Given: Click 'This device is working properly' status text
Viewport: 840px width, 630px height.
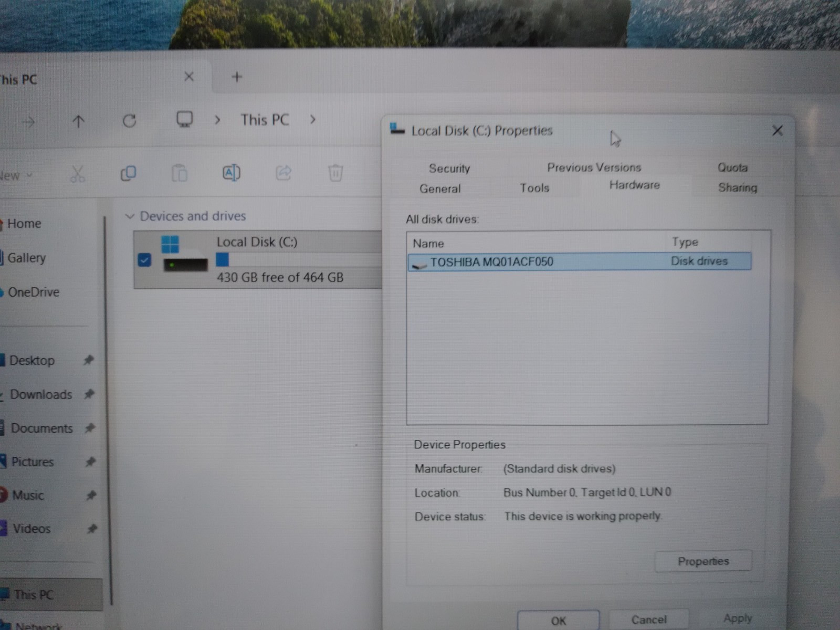Looking at the screenshot, I should coord(582,516).
